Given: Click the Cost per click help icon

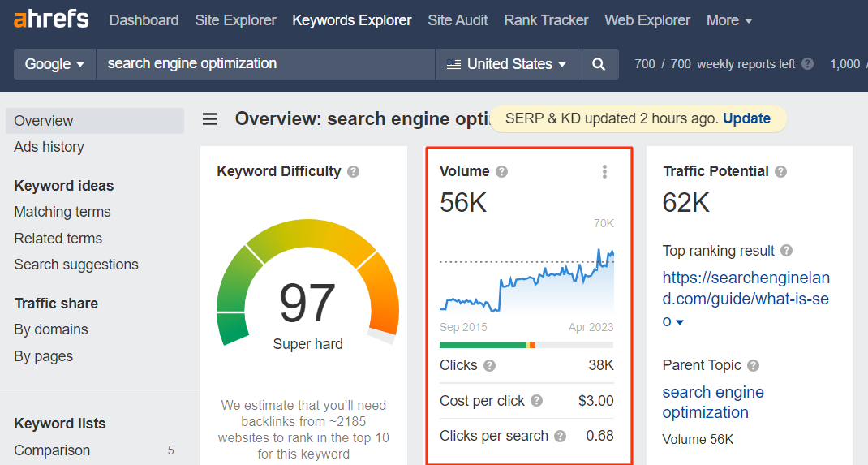Looking at the screenshot, I should point(536,401).
